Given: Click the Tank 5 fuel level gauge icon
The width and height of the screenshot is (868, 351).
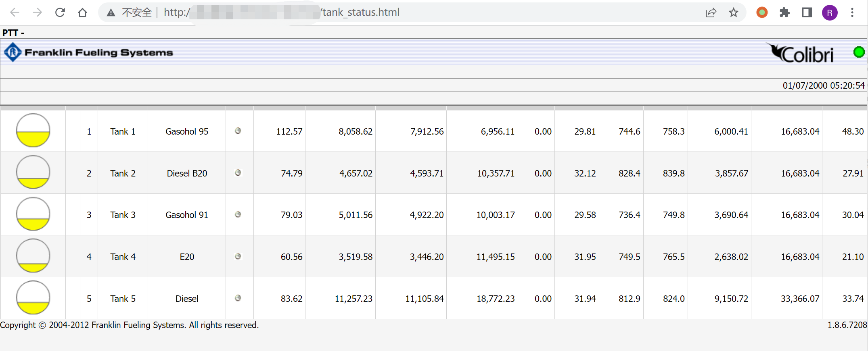Looking at the screenshot, I should [x=33, y=298].
